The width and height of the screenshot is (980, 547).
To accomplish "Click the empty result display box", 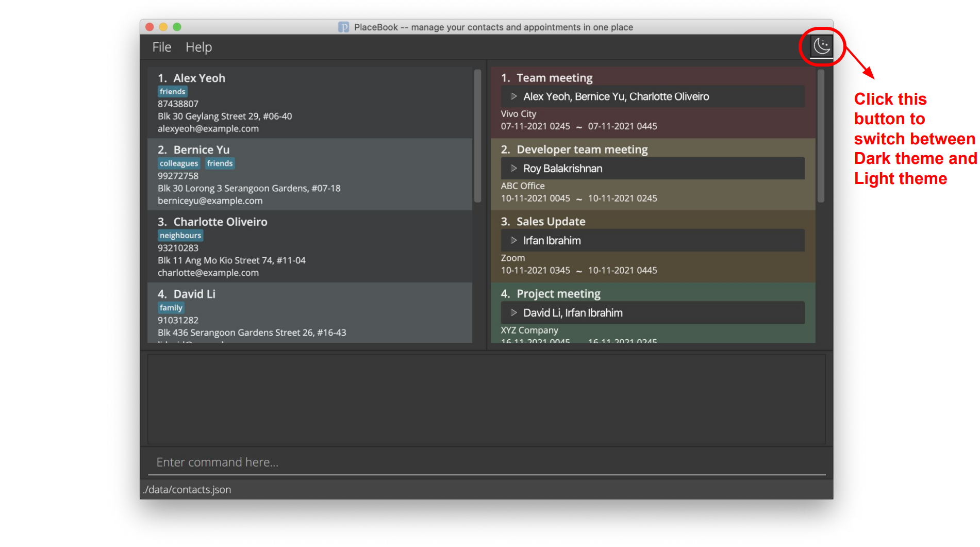I will click(x=487, y=399).
